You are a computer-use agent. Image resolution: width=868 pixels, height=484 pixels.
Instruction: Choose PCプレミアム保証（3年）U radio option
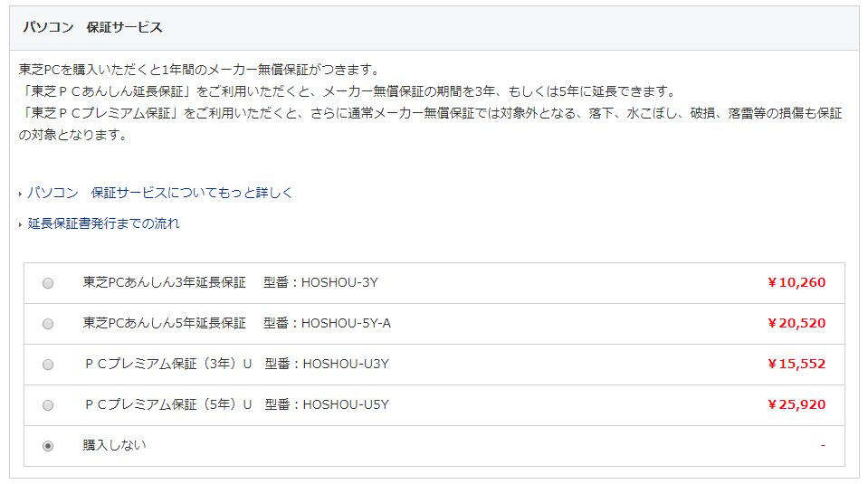(x=48, y=365)
